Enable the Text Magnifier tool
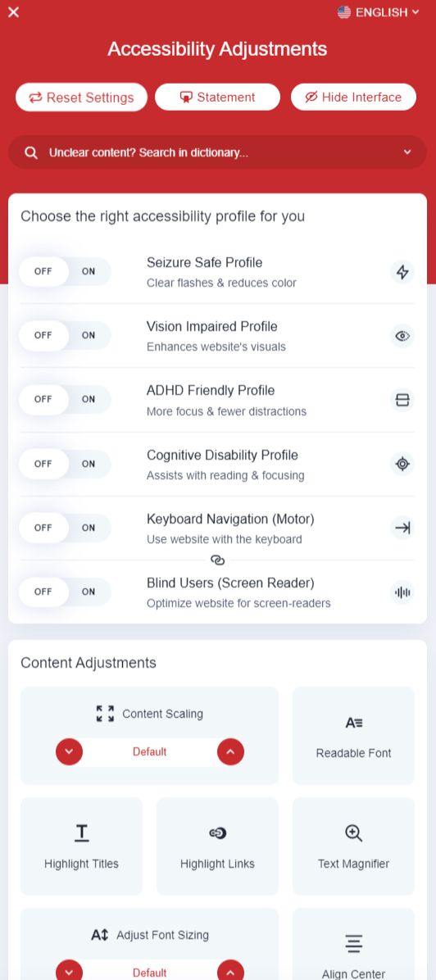 [x=353, y=846]
